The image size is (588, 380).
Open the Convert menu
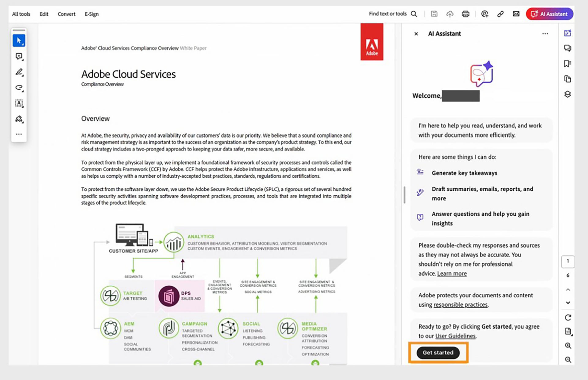tap(66, 14)
